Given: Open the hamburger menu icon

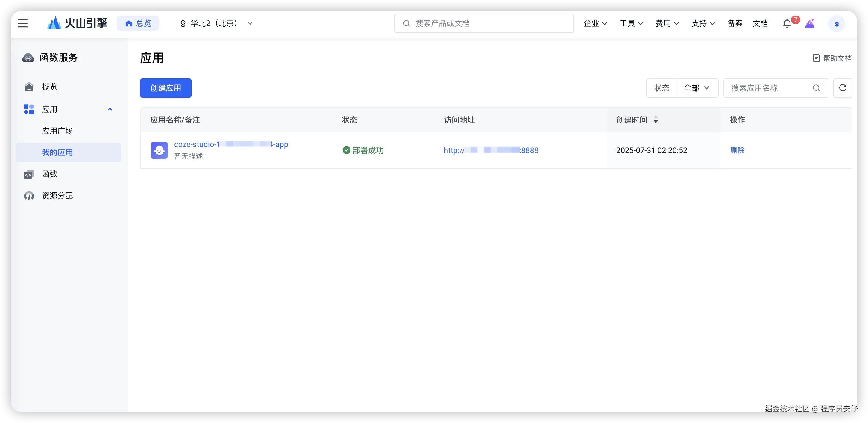Looking at the screenshot, I should [x=22, y=23].
